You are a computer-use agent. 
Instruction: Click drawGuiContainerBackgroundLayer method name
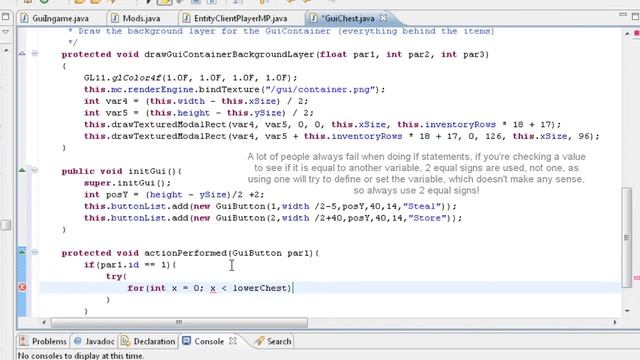(x=229, y=54)
